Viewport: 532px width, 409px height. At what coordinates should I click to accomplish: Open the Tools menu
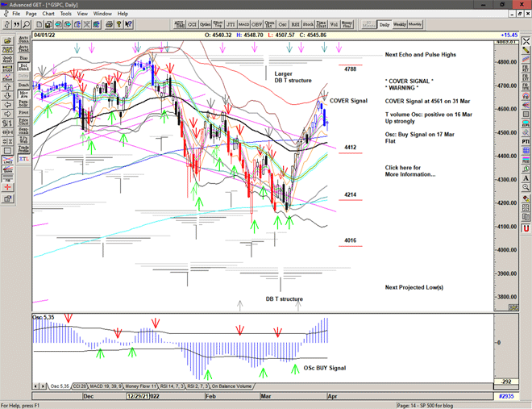tap(66, 14)
